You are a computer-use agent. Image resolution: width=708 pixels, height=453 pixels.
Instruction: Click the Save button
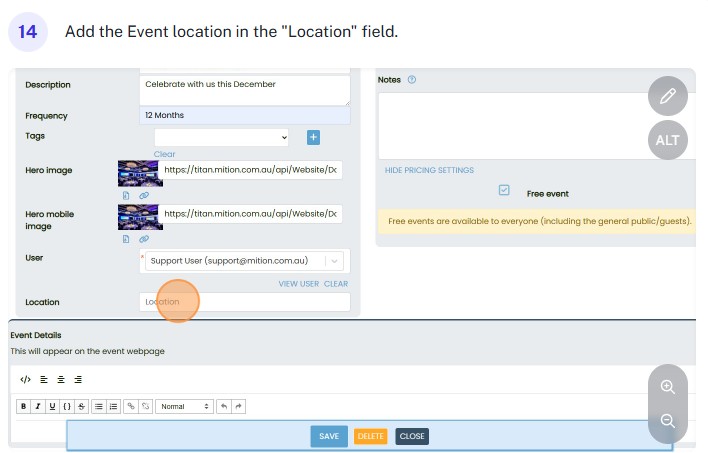pos(329,436)
